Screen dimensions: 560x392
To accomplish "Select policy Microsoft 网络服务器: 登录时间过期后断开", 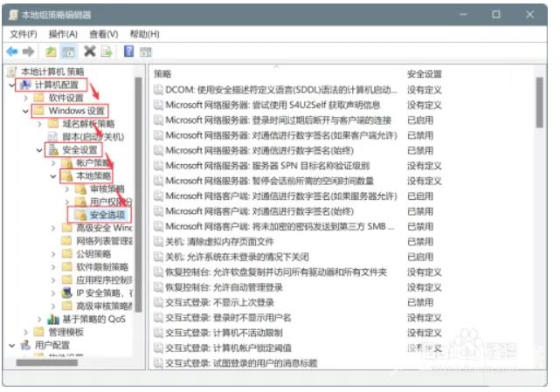I will [x=278, y=120].
